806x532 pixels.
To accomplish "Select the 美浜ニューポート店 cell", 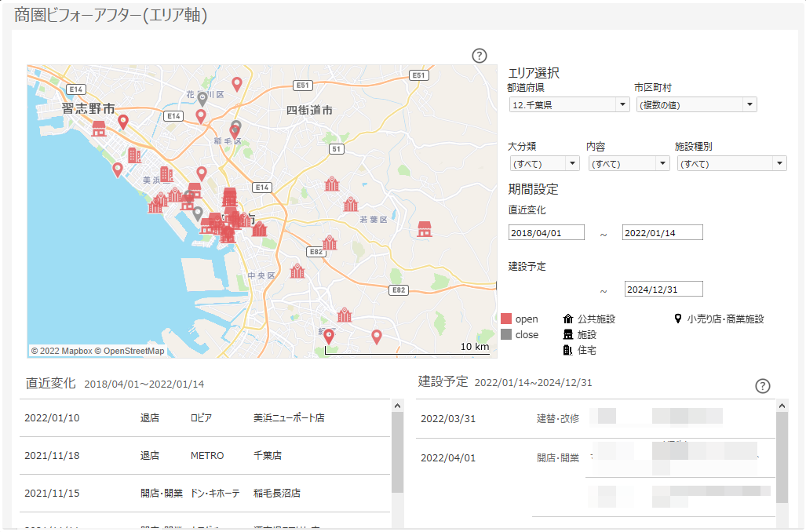I will tap(289, 418).
